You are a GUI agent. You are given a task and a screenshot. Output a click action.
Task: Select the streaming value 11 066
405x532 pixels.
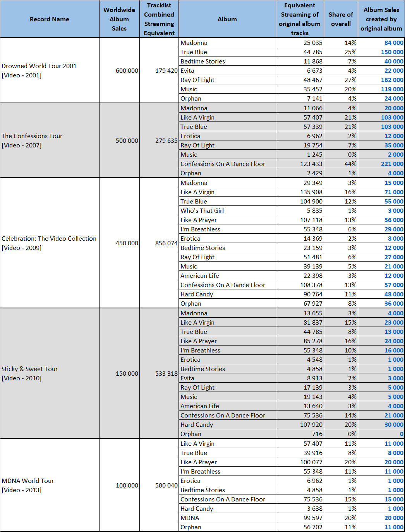point(300,108)
